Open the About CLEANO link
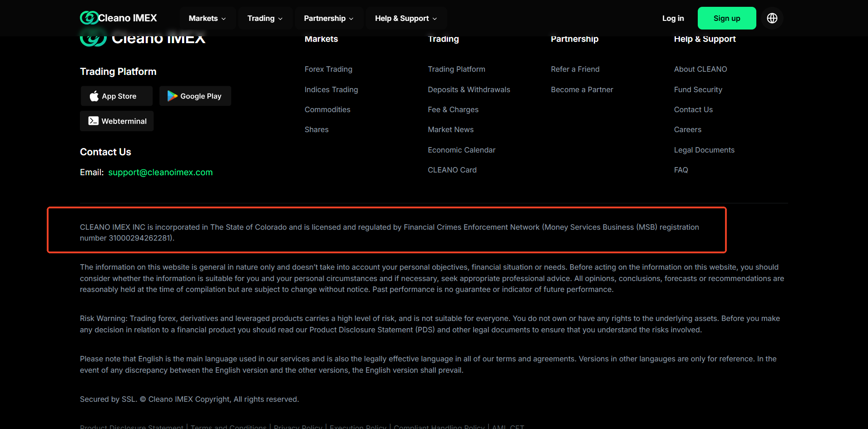 tap(700, 69)
